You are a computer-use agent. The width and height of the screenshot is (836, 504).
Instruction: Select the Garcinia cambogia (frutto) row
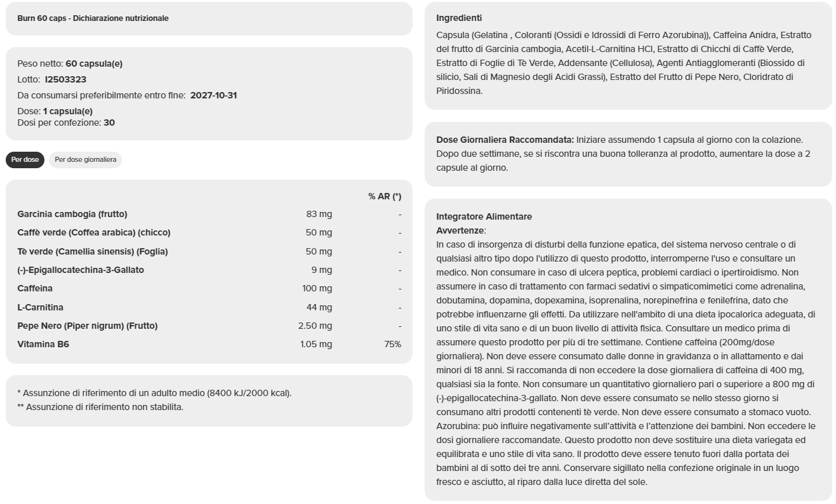(72, 214)
